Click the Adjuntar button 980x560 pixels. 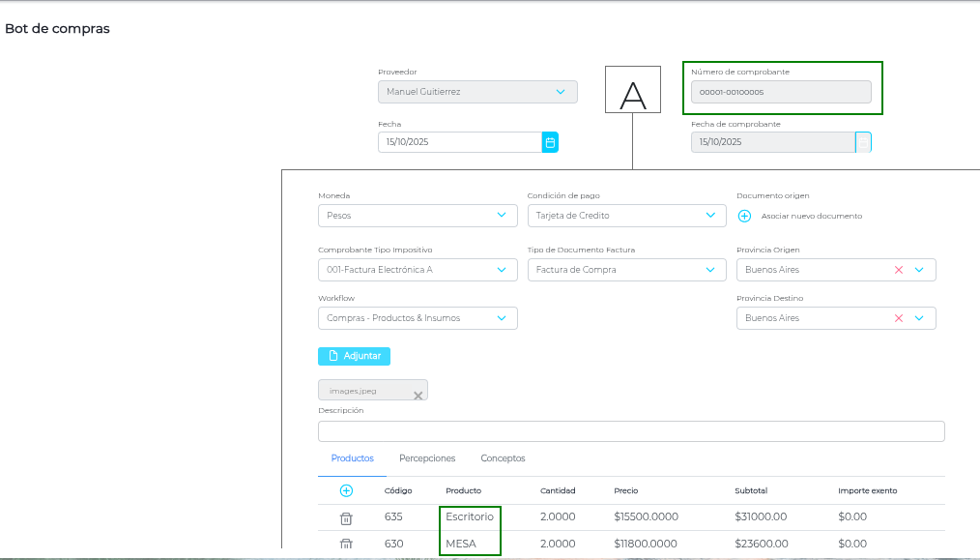click(355, 356)
